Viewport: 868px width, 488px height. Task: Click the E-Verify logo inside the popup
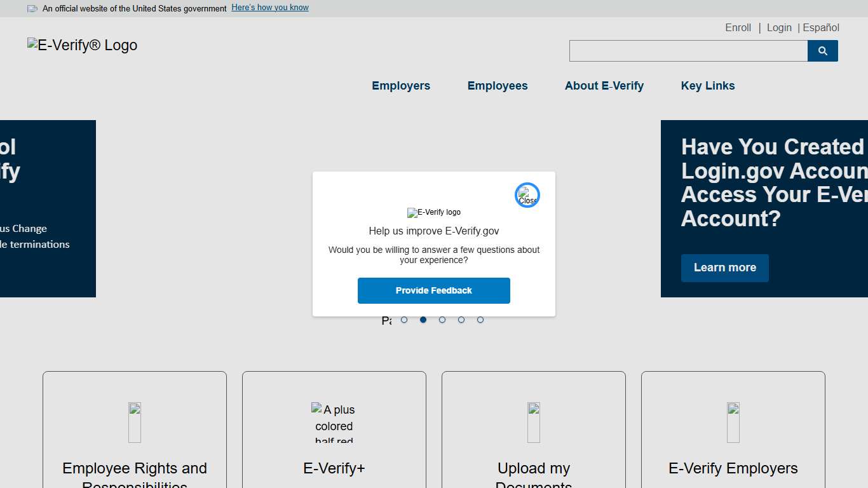click(x=434, y=212)
